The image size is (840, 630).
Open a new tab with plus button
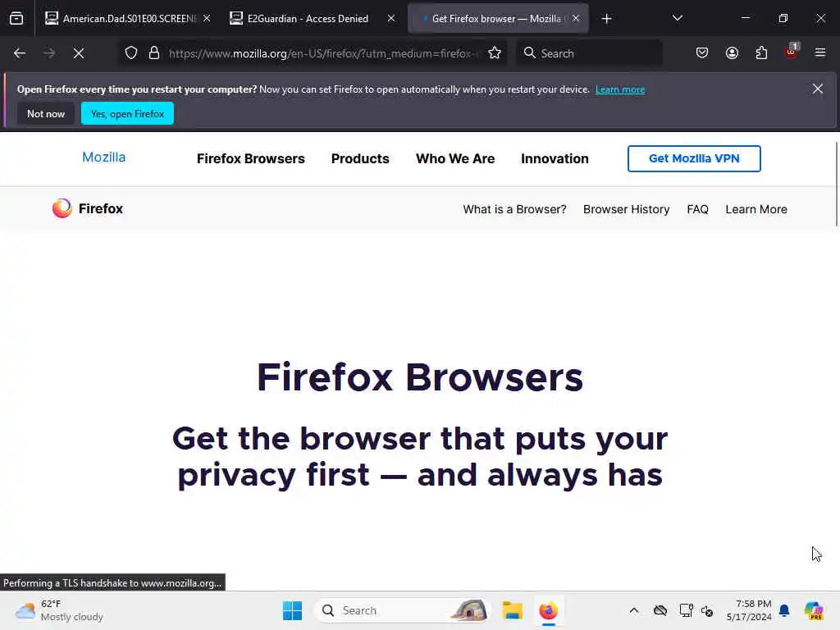[x=606, y=19]
